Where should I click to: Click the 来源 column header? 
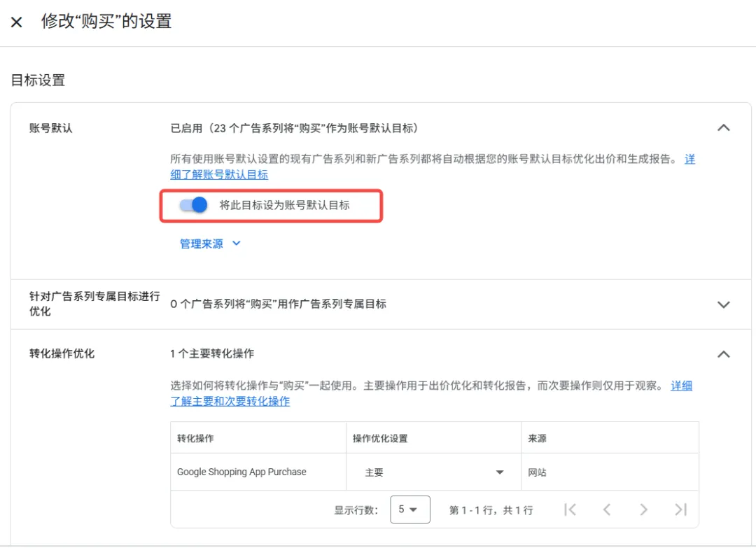537,439
